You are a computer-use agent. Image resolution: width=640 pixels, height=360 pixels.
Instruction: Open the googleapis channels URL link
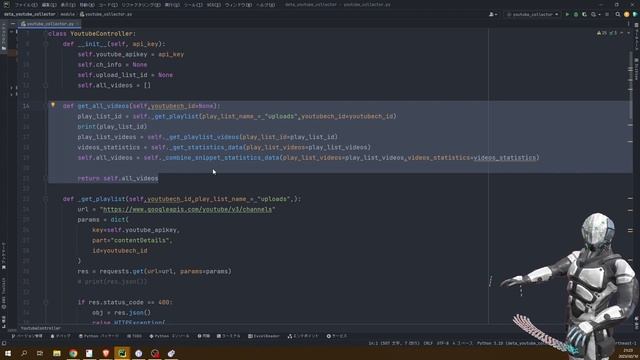pos(187,209)
